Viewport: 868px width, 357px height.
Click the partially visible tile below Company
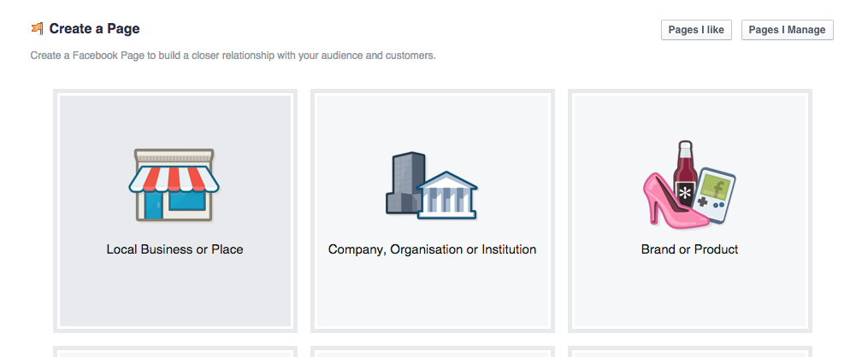[x=433, y=352]
